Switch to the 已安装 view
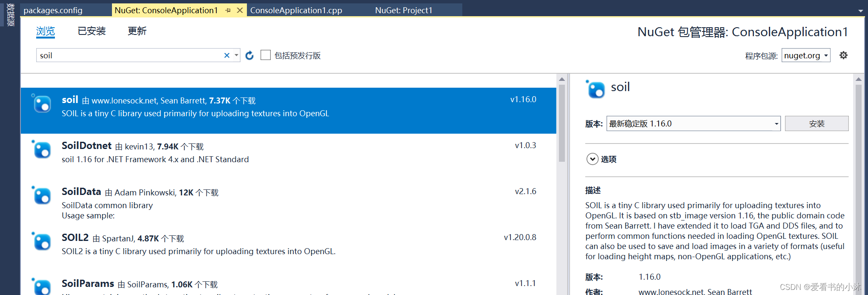Screen dimensions: 868x295 (91, 31)
